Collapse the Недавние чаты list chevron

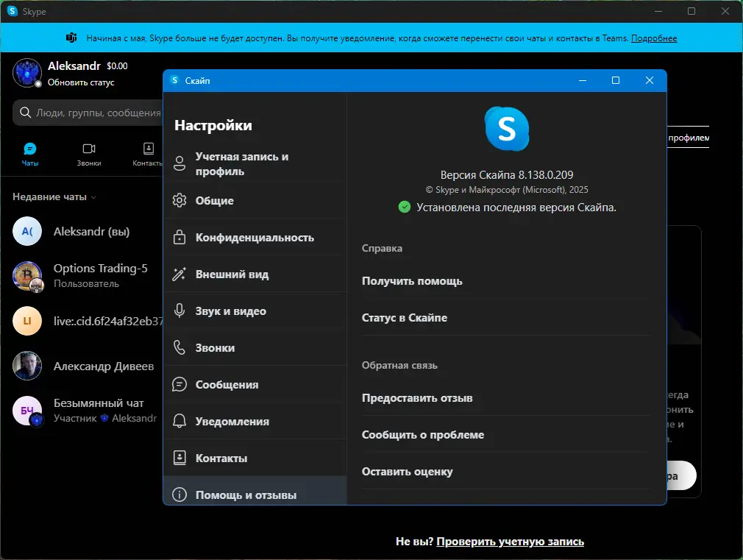pos(93,197)
